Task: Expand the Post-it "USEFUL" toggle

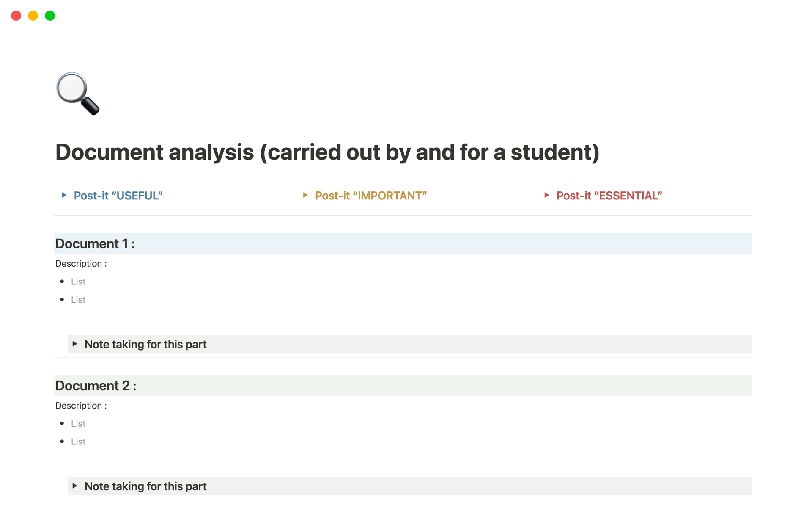Action: point(118,195)
